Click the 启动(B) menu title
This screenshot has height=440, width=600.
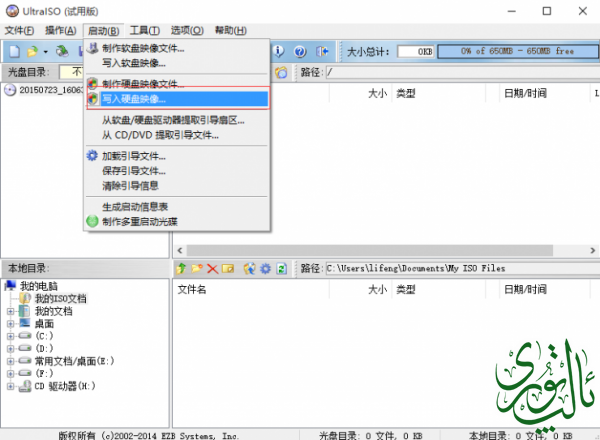coord(103,31)
